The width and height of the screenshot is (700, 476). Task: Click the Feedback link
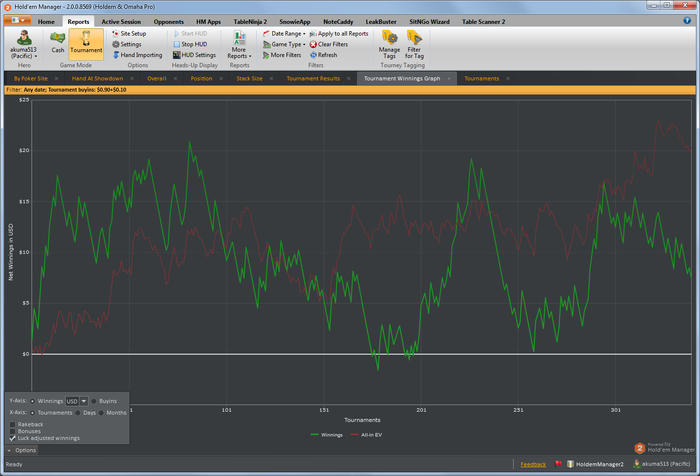tap(533, 465)
